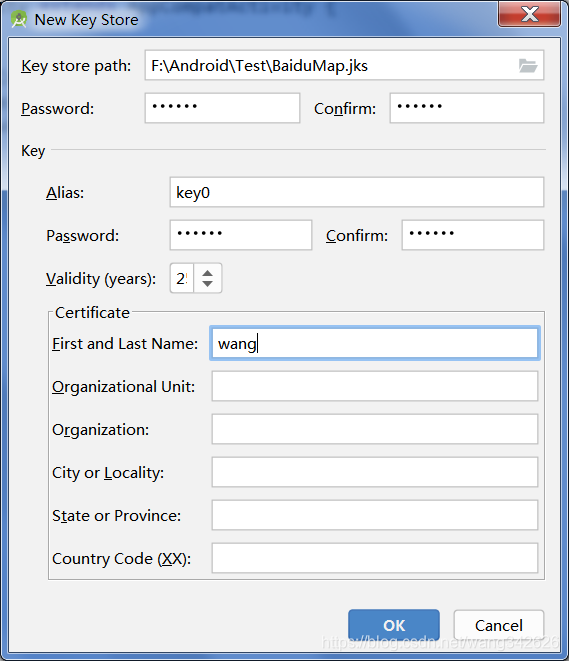Image resolution: width=569 pixels, height=661 pixels.
Task: Click the 'Organizational Unit:' label
Action: pyautogui.click(x=123, y=387)
